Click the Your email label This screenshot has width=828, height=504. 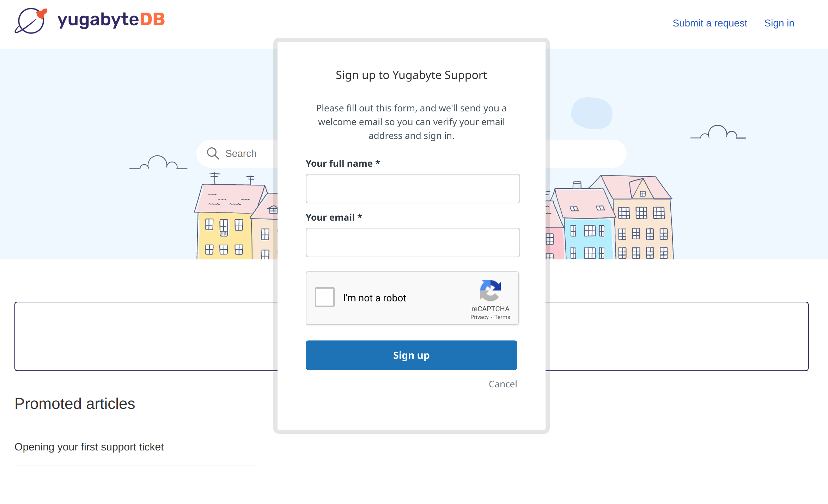334,217
